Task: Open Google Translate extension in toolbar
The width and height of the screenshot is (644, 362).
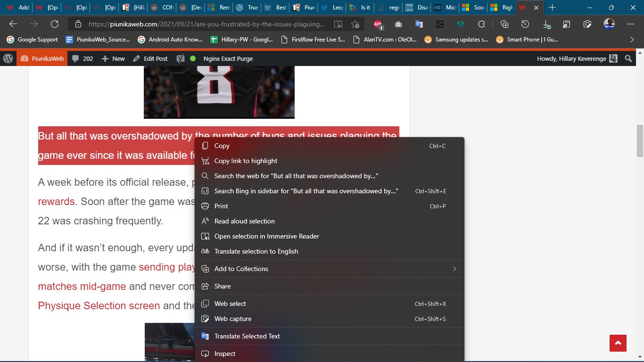Action: (x=419, y=24)
